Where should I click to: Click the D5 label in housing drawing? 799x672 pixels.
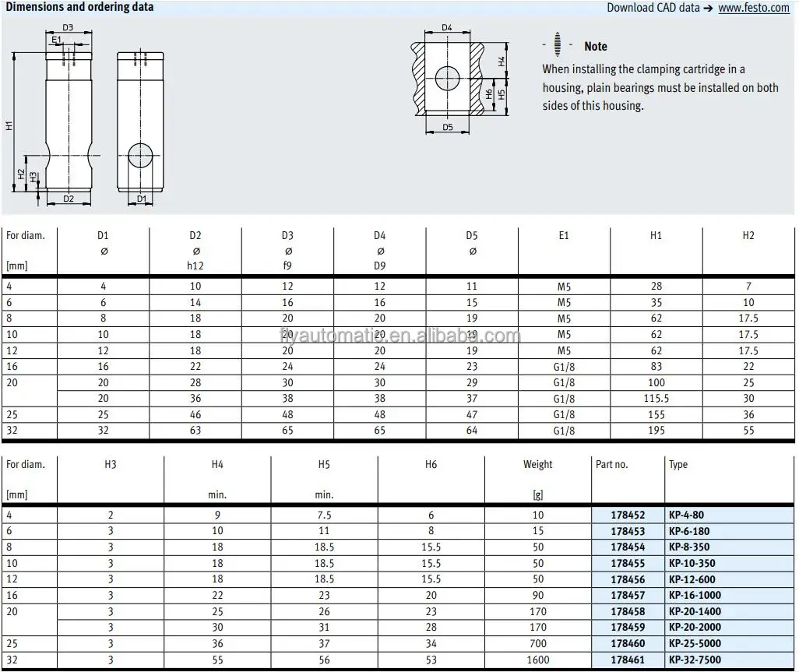(x=448, y=128)
